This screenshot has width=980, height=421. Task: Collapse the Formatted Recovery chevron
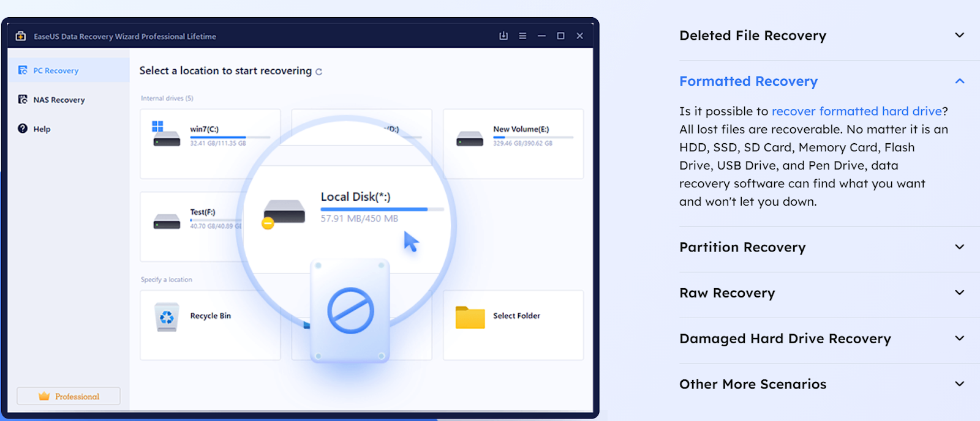960,81
